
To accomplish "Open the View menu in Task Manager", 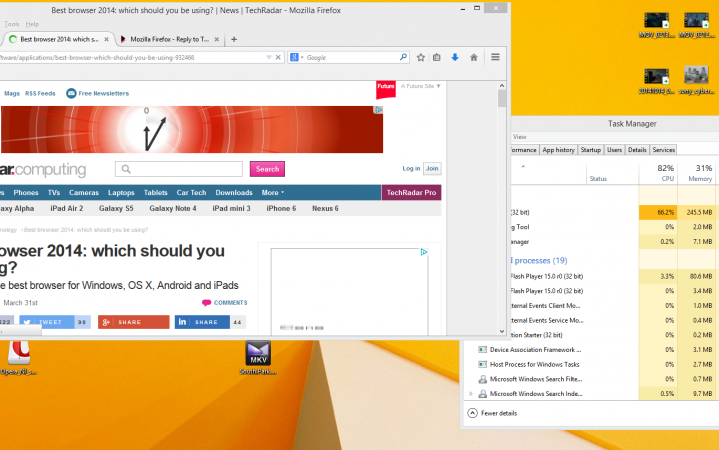I will click(x=520, y=137).
